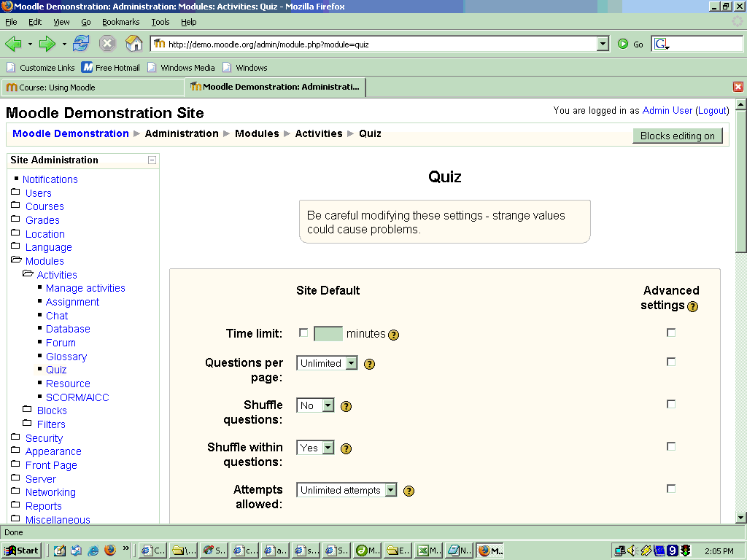
Task: Mark Shuffle within questions as advanced
Action: click(671, 447)
